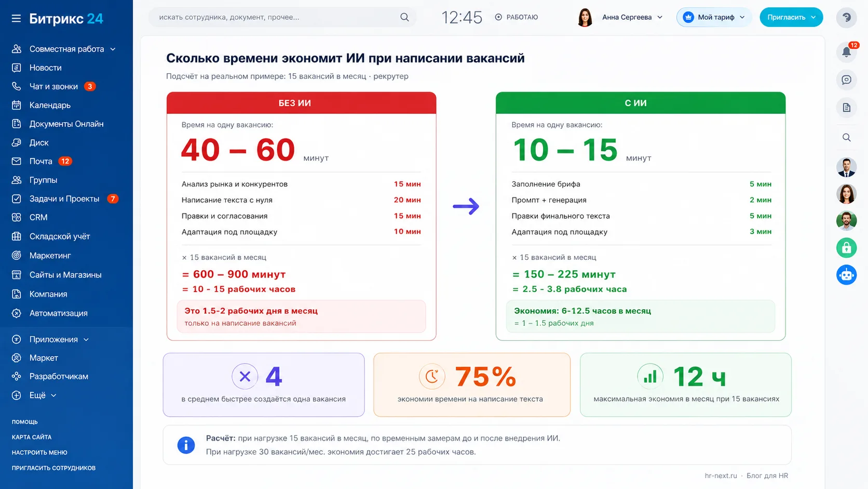This screenshot has height=489, width=868.
Task: Expand the Приложения menu section
Action: (x=86, y=339)
